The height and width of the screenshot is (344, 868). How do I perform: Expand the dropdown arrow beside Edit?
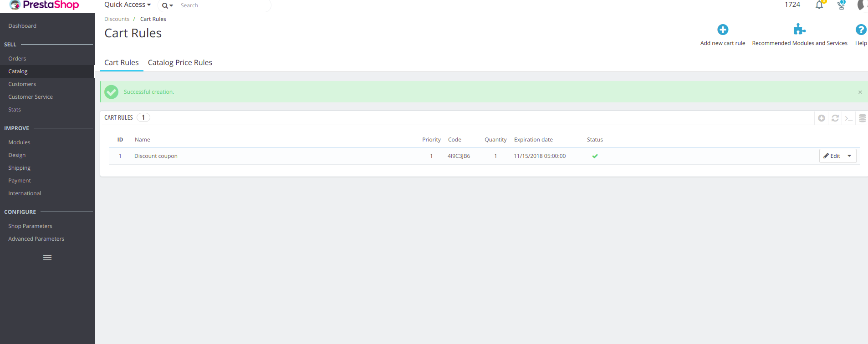[x=849, y=156]
